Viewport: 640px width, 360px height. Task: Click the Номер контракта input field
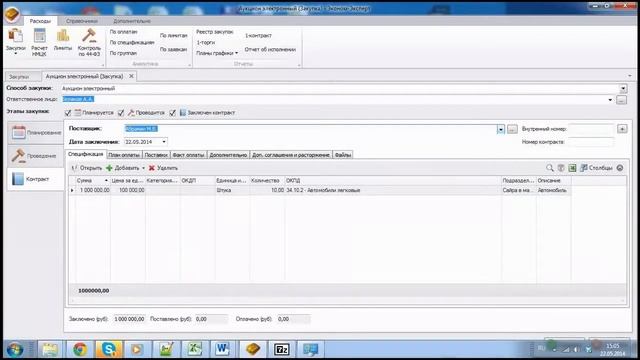pyautogui.click(x=590, y=142)
